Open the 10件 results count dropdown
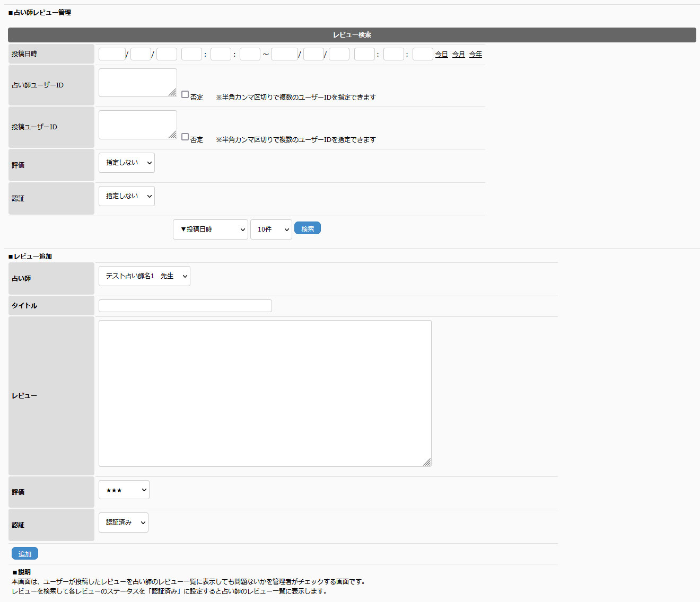The width and height of the screenshot is (700, 602). 270,229
